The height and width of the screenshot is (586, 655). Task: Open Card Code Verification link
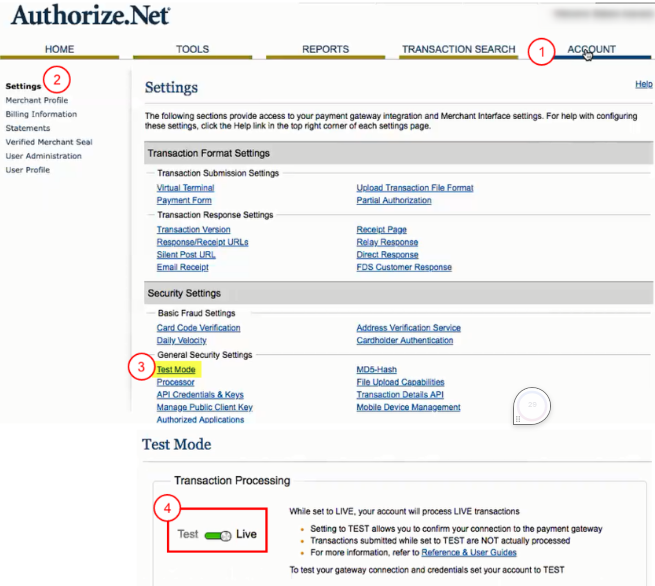tap(198, 328)
